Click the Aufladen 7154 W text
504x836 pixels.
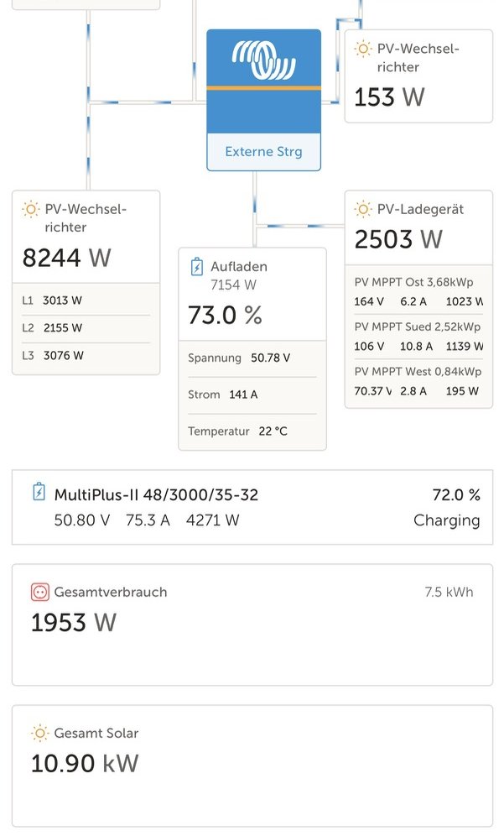click(x=239, y=275)
